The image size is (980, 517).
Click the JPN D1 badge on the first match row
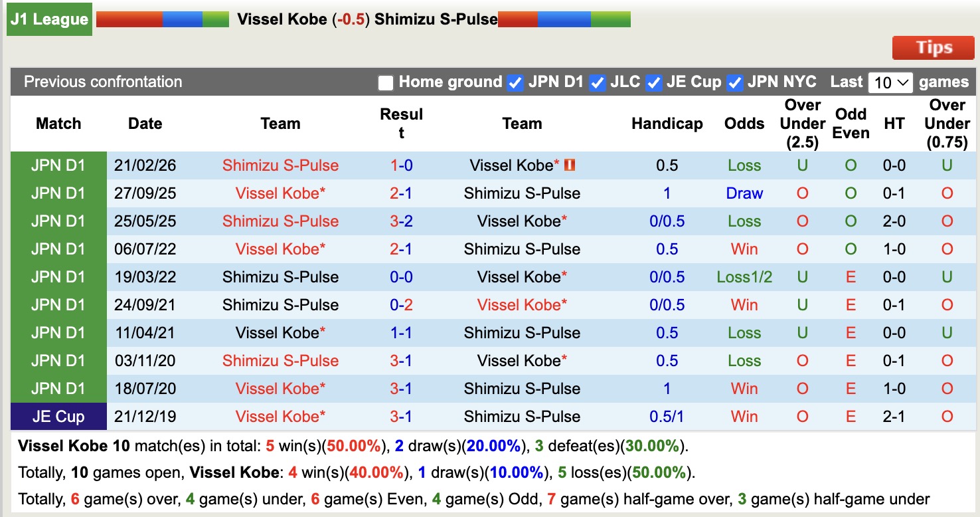tap(58, 165)
